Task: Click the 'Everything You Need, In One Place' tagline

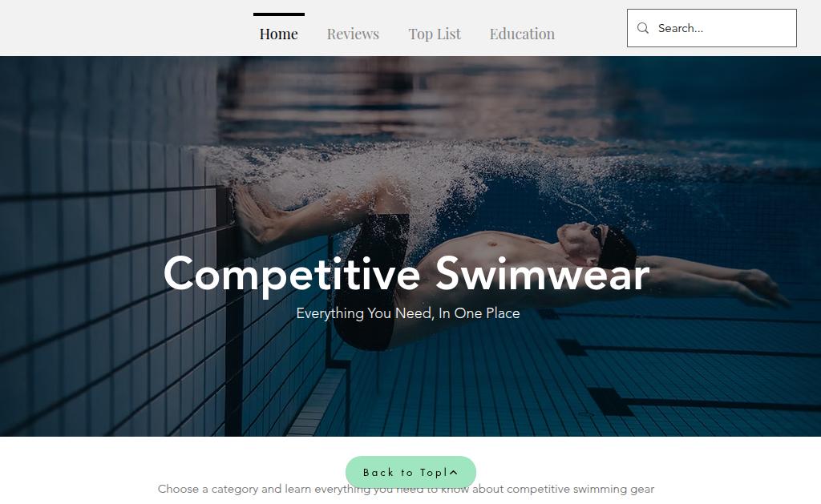Action: [408, 313]
